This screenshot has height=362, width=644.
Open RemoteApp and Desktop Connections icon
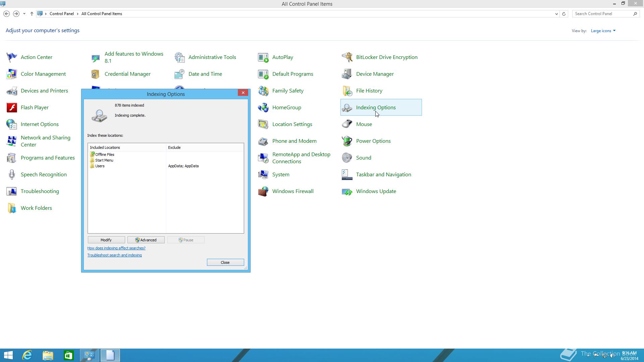pyautogui.click(x=263, y=158)
